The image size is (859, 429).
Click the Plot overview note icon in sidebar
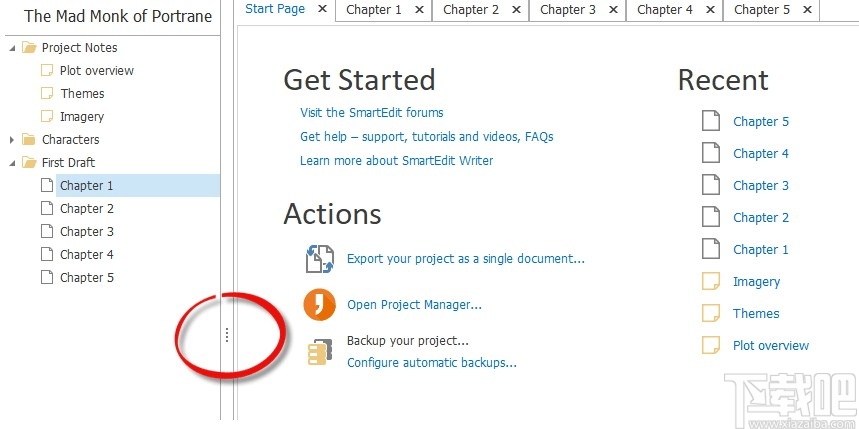[46, 71]
